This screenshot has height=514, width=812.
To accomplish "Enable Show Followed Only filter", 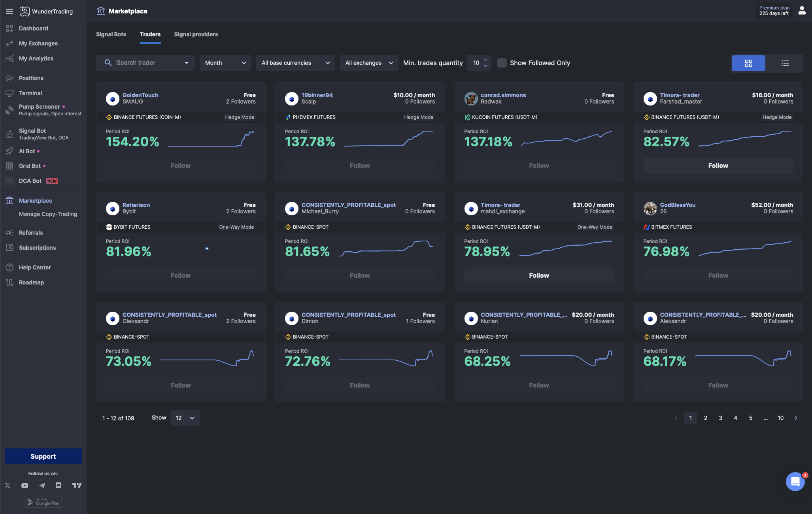I will pyautogui.click(x=502, y=63).
